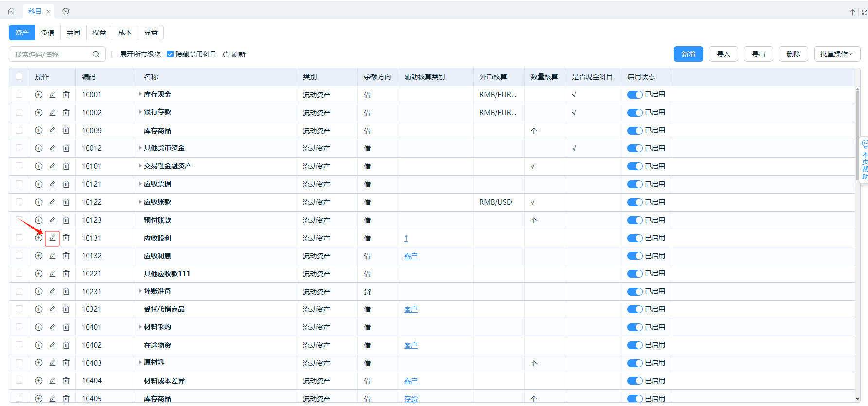Edit the 应收账款 row with pencil icon
868x406 pixels.
tap(52, 202)
